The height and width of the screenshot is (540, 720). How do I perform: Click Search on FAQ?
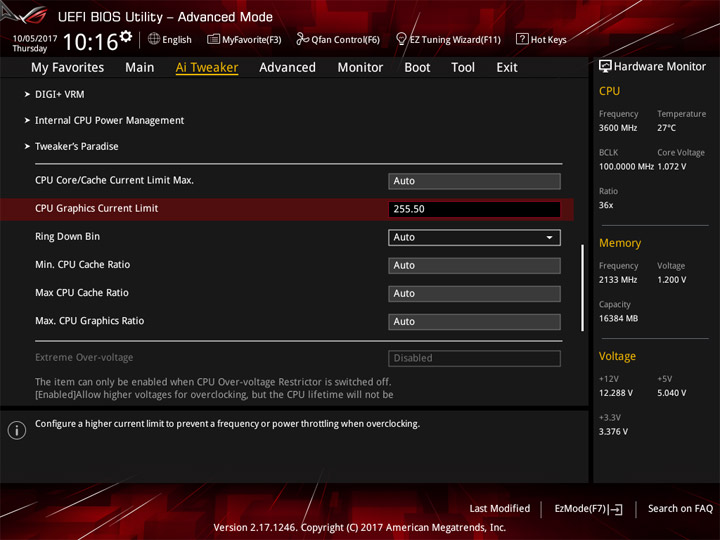(x=680, y=508)
